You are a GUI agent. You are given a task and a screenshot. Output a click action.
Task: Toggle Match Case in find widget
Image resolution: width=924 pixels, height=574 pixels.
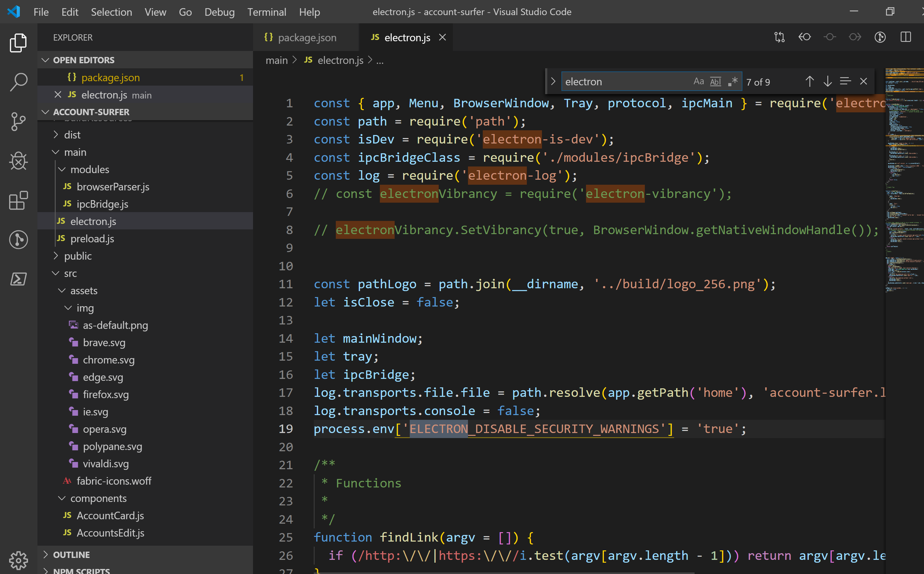click(x=698, y=82)
